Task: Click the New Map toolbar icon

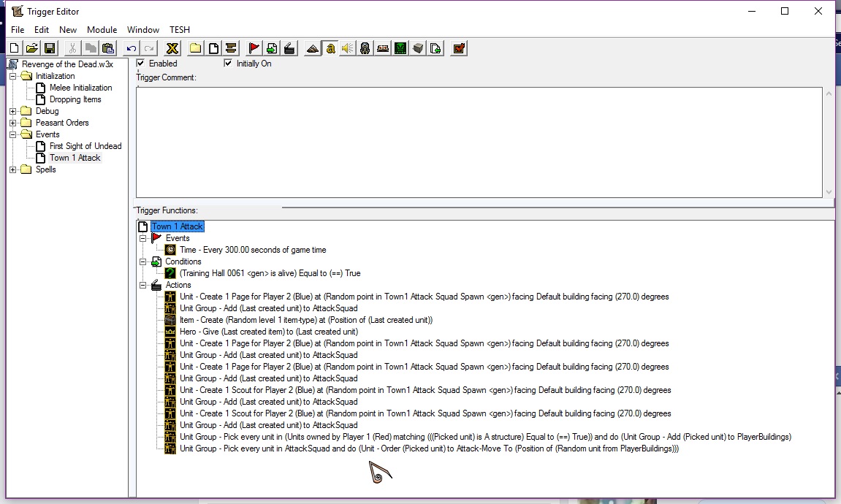Action: 15,49
